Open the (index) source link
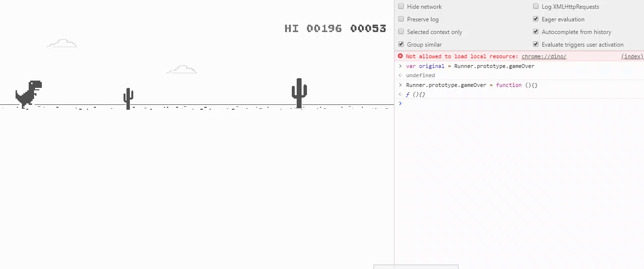Screen dimensions: 644x269 click(x=632, y=57)
